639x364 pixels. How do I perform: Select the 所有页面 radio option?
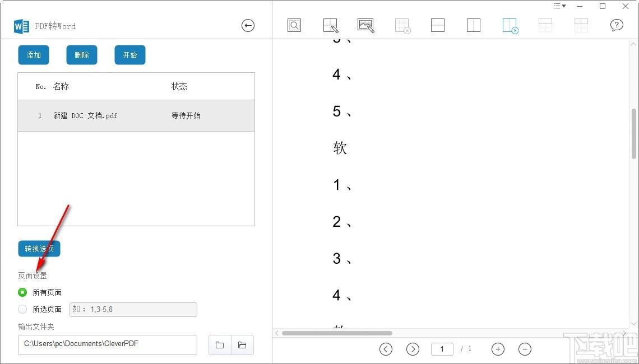(x=23, y=292)
